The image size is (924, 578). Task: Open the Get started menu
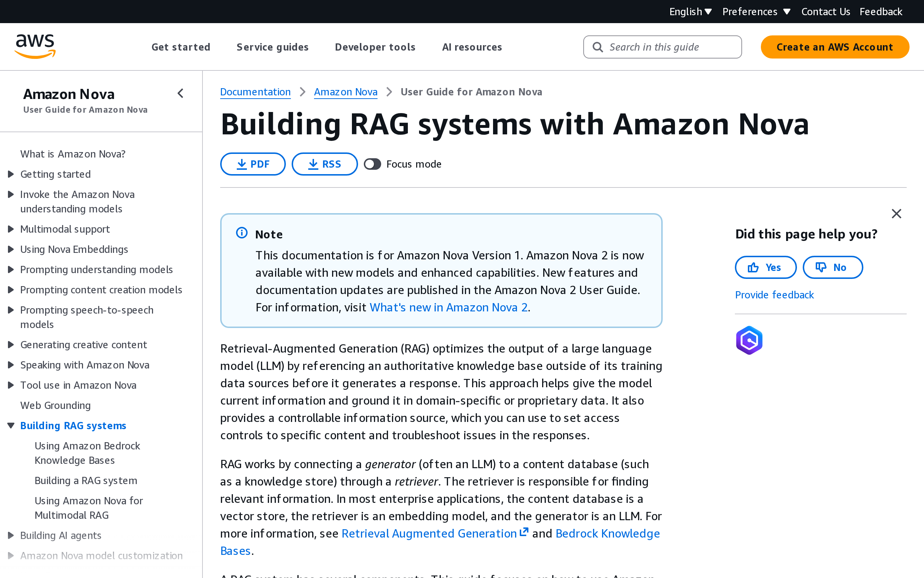click(x=181, y=47)
